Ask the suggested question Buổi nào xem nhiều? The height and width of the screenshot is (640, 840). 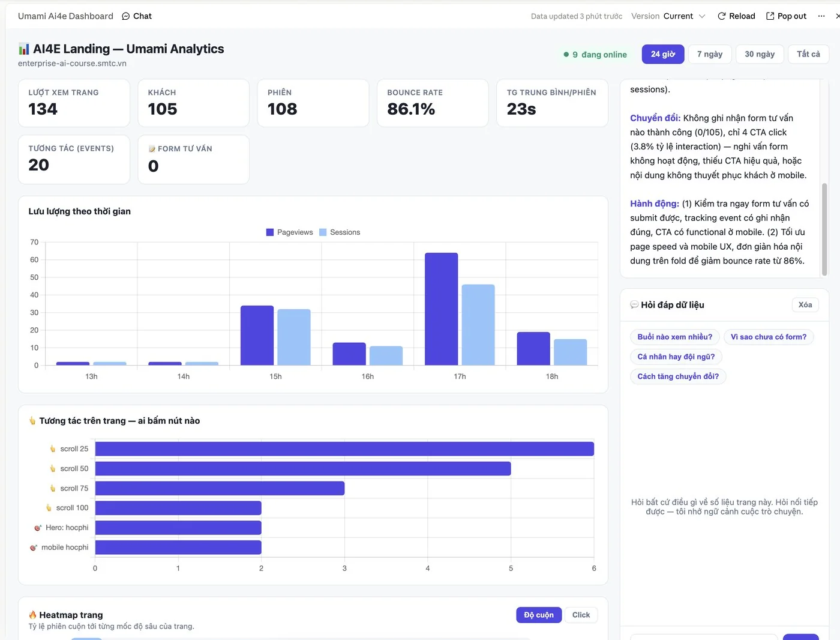coord(675,337)
